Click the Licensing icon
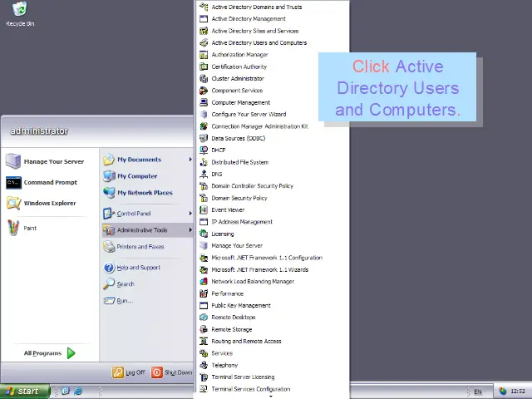532x399 pixels. [204, 234]
